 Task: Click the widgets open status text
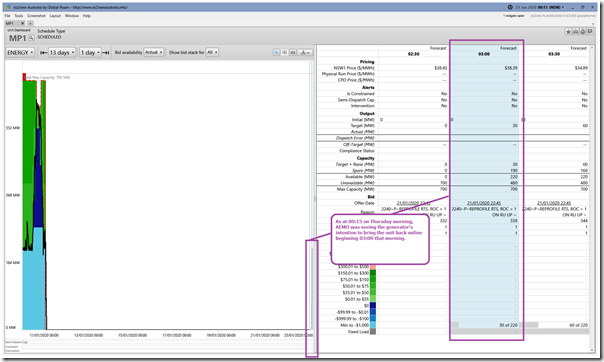point(513,16)
